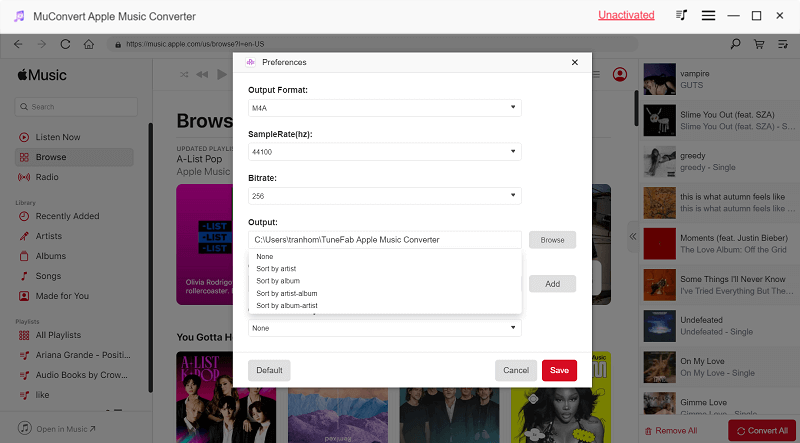Pick 'Sort by album' in the list
Viewport: 800px width, 443px height.
pyautogui.click(x=277, y=281)
